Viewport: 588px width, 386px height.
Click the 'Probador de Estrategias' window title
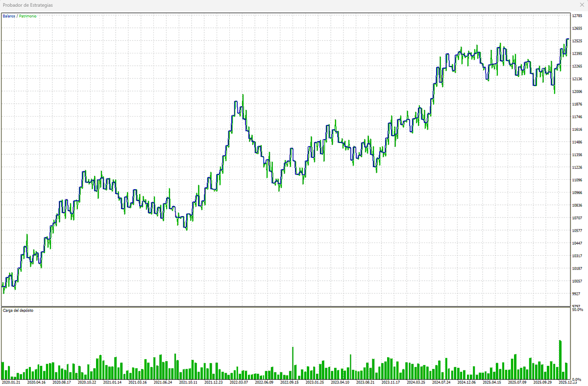click(27, 5)
